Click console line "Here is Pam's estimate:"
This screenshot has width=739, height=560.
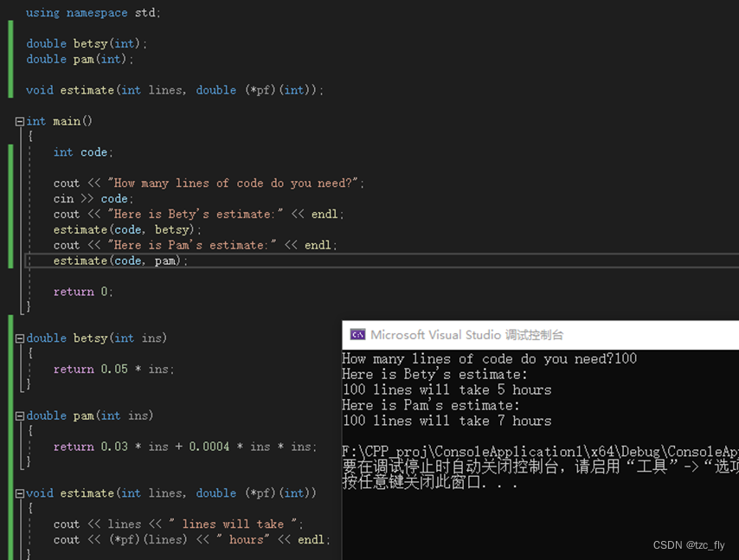[431, 405]
